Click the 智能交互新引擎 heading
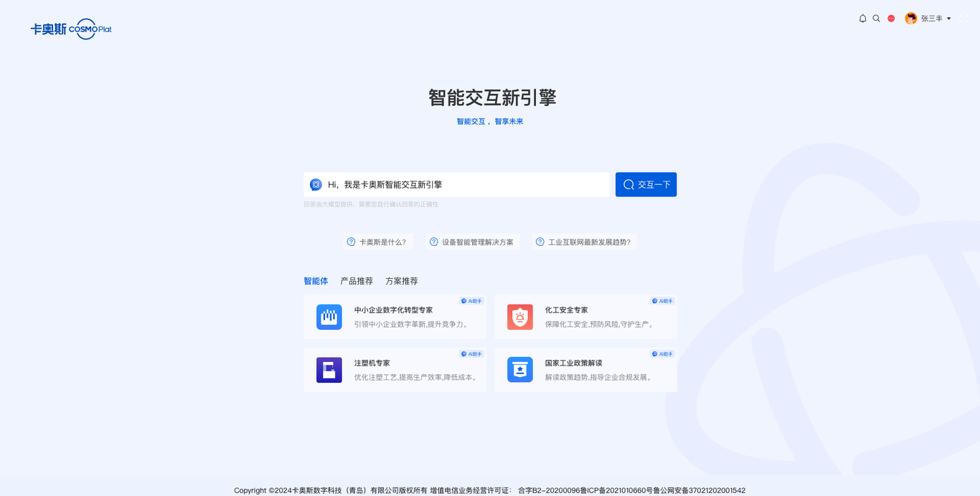Viewport: 980px width, 496px height. point(492,97)
